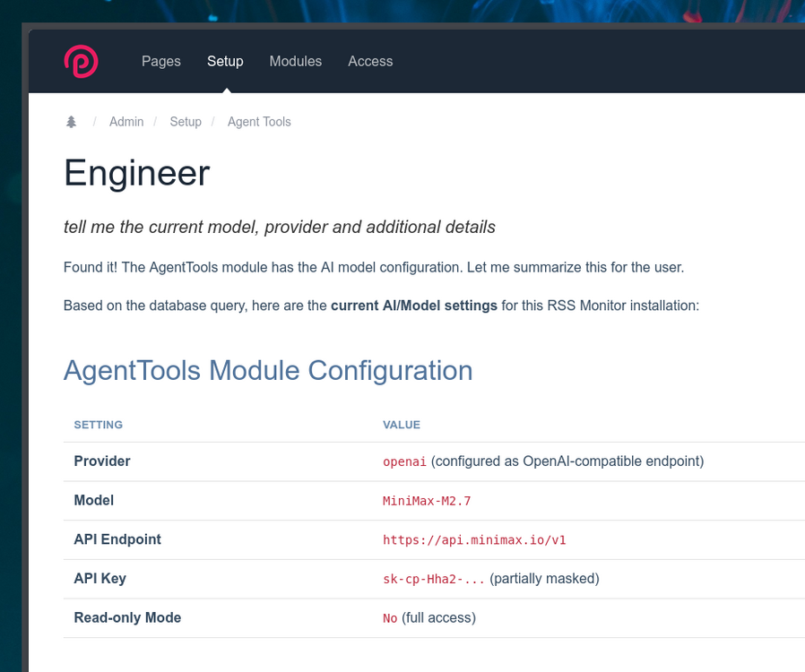
Task: Click the AgentTools Module Configuration heading
Action: coord(268,370)
